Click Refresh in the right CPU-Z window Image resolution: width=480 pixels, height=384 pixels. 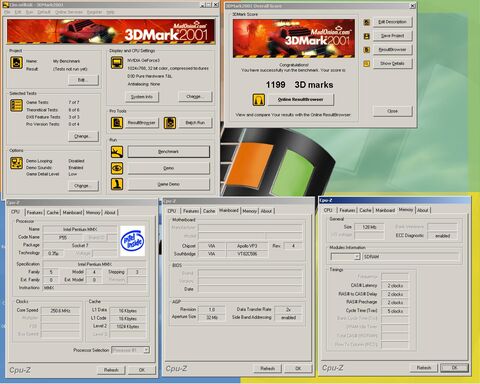pyautogui.click(x=424, y=368)
